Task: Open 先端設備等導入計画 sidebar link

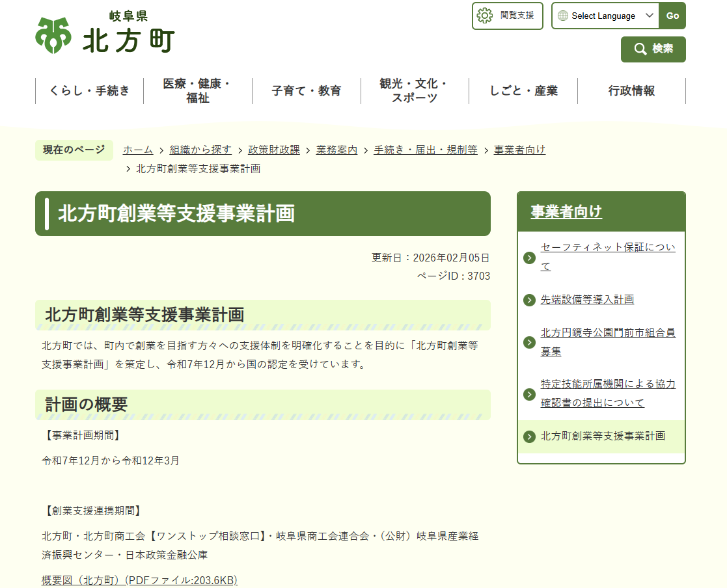Action: point(587,300)
